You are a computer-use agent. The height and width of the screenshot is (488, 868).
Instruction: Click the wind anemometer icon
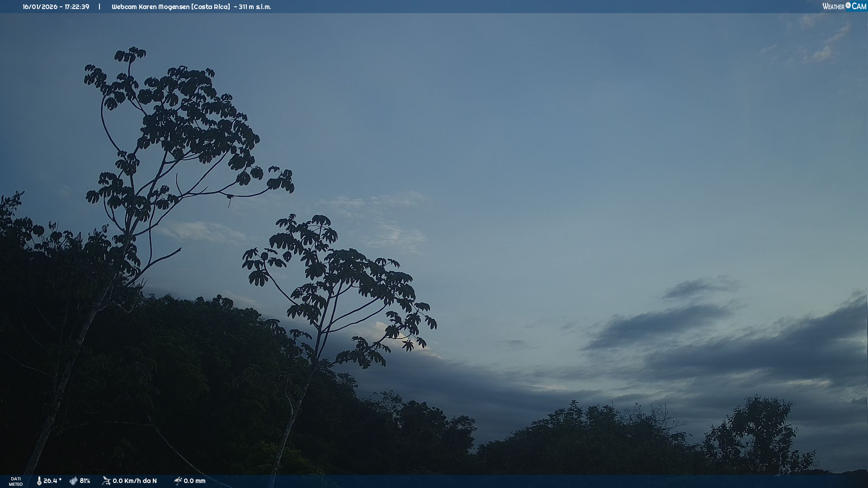(106, 481)
